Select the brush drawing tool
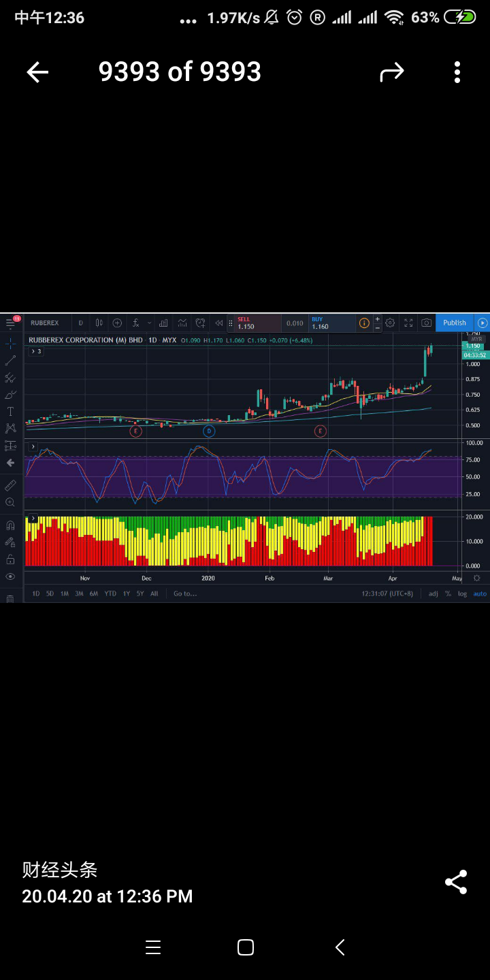 10,395
